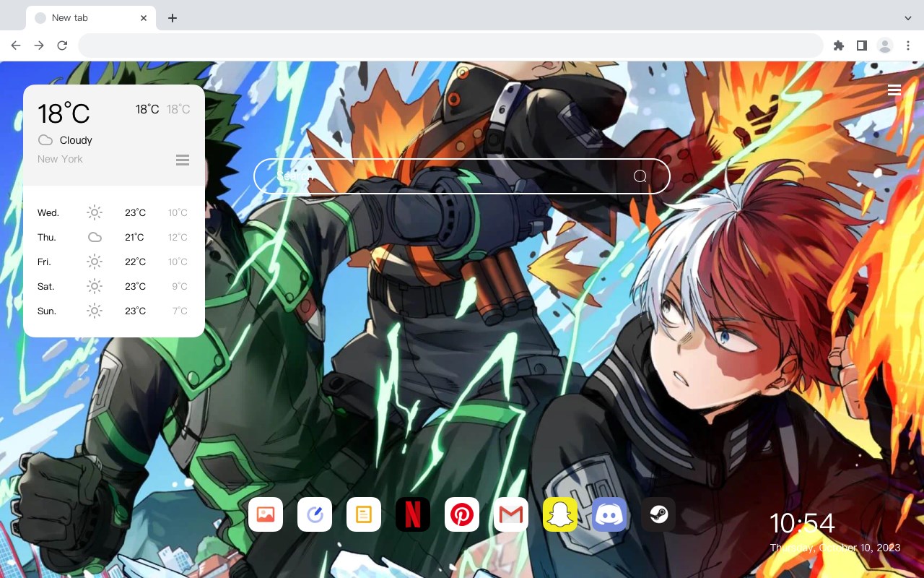The image size is (924, 578).
Task: Open the Snapchat shortcut
Action: point(560,514)
